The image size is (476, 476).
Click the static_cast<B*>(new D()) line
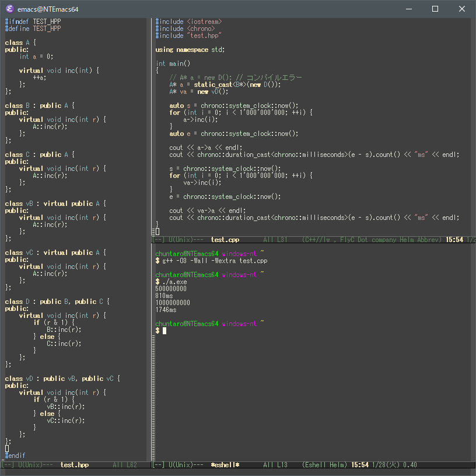point(225,85)
